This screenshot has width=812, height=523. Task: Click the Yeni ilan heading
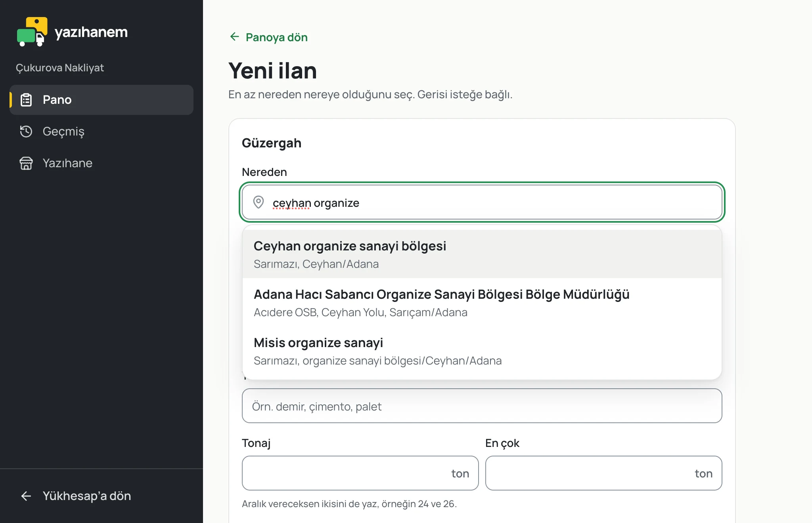tap(273, 71)
